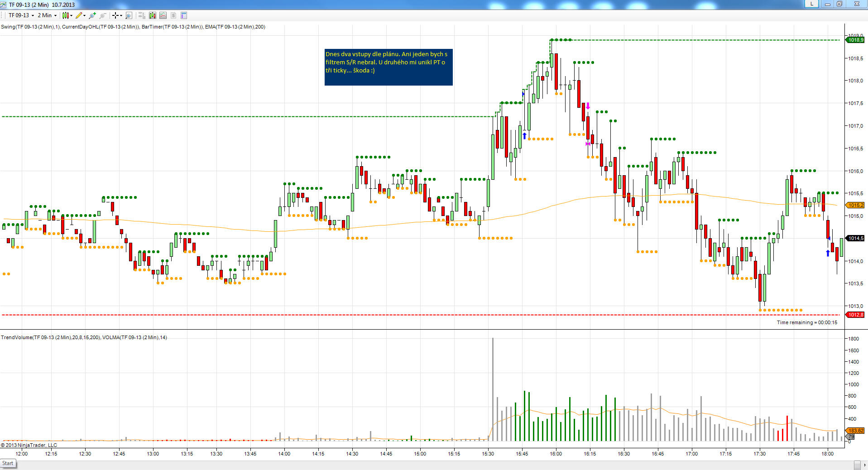Select the blue text annotation note box
Screen dimensions: 868x470
(x=388, y=67)
